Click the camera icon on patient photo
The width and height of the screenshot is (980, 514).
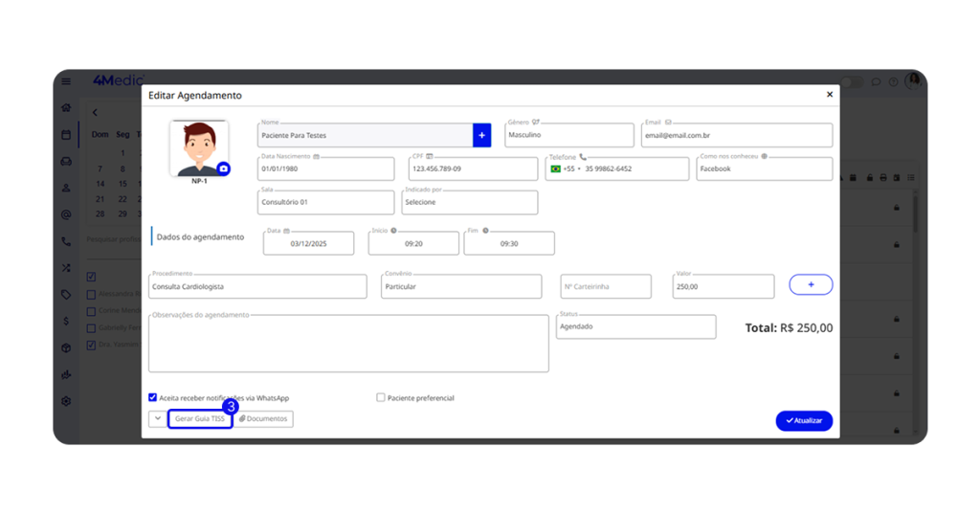(x=223, y=168)
